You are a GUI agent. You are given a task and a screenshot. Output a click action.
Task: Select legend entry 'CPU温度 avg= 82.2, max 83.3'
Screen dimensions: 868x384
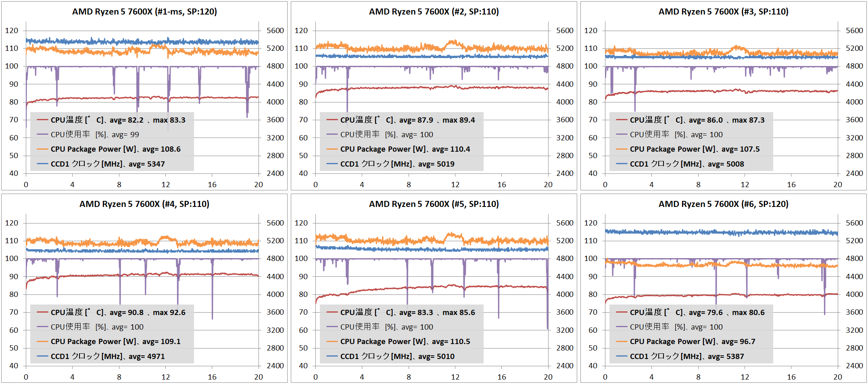[x=111, y=120]
